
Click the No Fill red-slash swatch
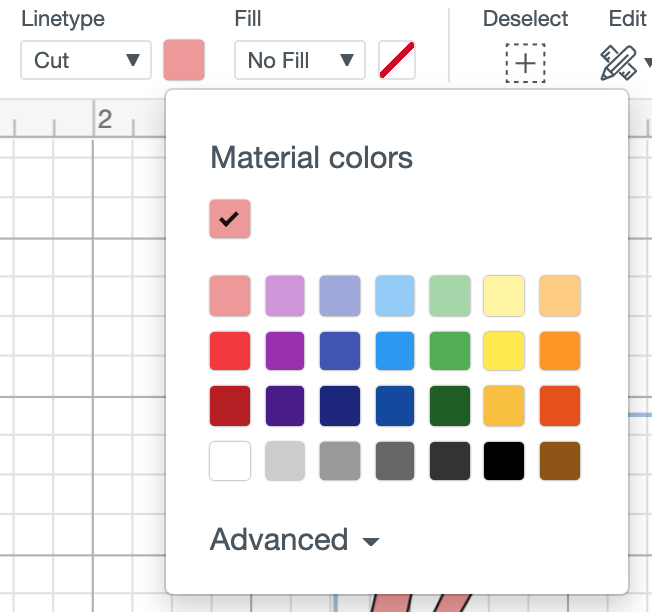point(397,60)
